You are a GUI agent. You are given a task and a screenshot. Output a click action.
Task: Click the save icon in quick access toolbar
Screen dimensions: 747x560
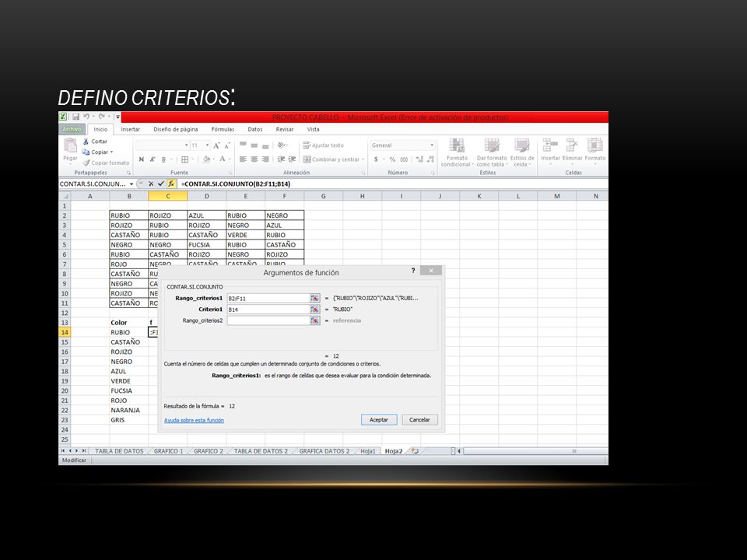click(75, 117)
